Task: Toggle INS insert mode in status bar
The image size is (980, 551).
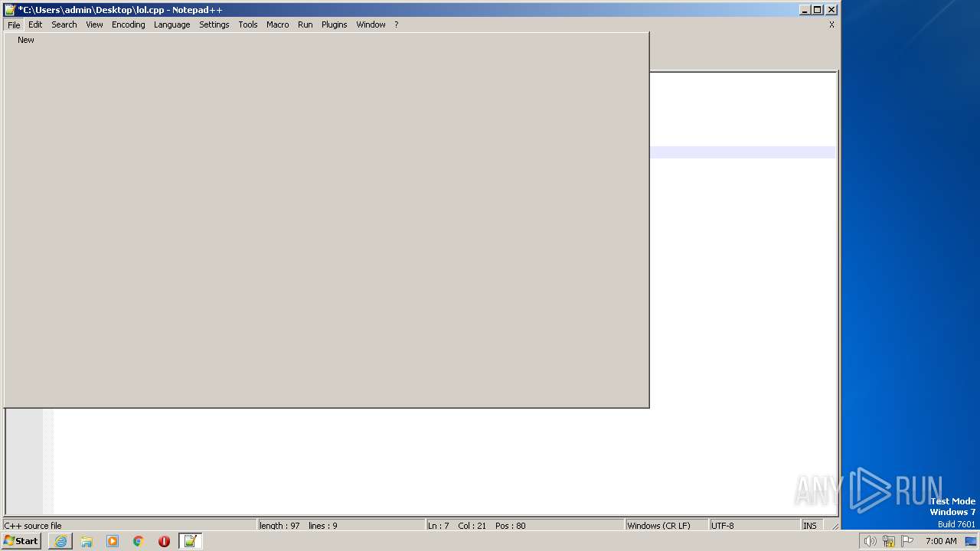Action: point(811,526)
